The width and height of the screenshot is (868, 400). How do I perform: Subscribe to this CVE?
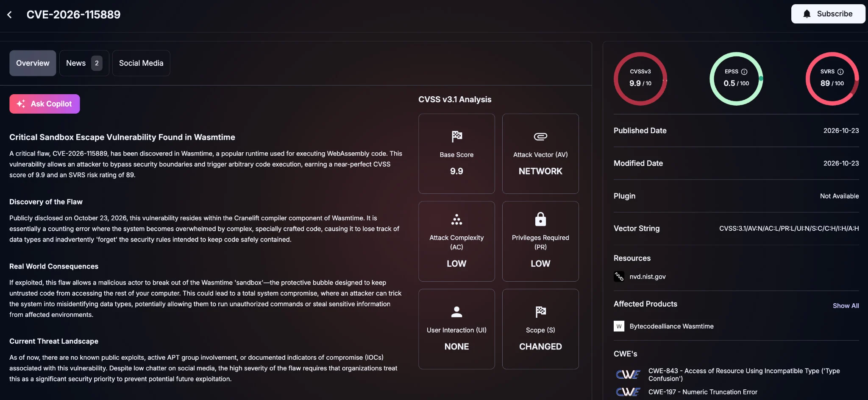828,14
